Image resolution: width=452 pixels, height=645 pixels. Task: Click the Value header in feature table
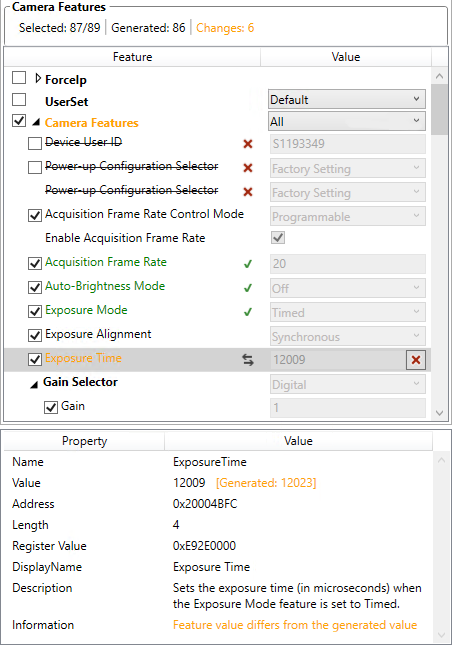(x=346, y=57)
